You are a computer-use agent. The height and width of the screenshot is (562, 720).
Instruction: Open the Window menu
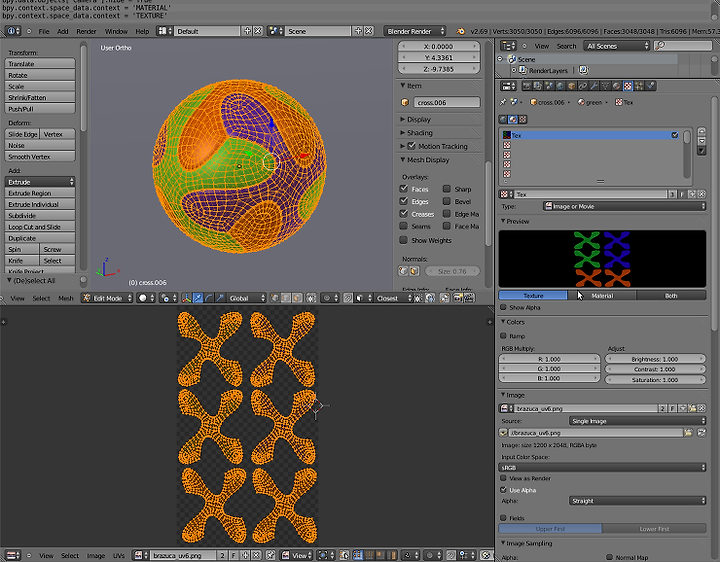pyautogui.click(x=116, y=31)
